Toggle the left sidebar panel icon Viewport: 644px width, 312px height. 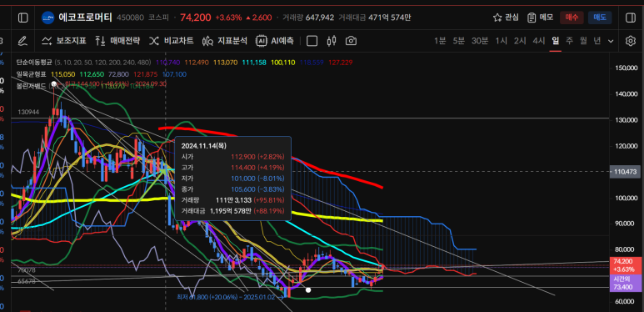click(23, 18)
